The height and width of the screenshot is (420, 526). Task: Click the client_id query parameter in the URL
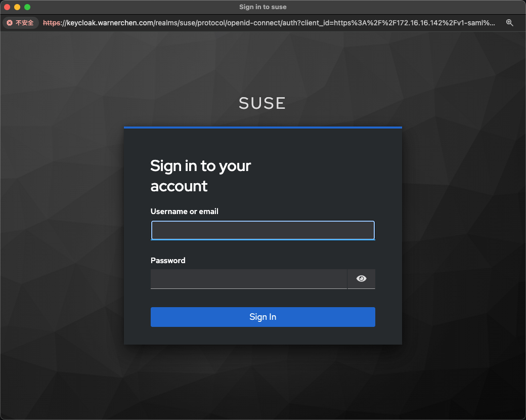pyautogui.click(x=316, y=23)
